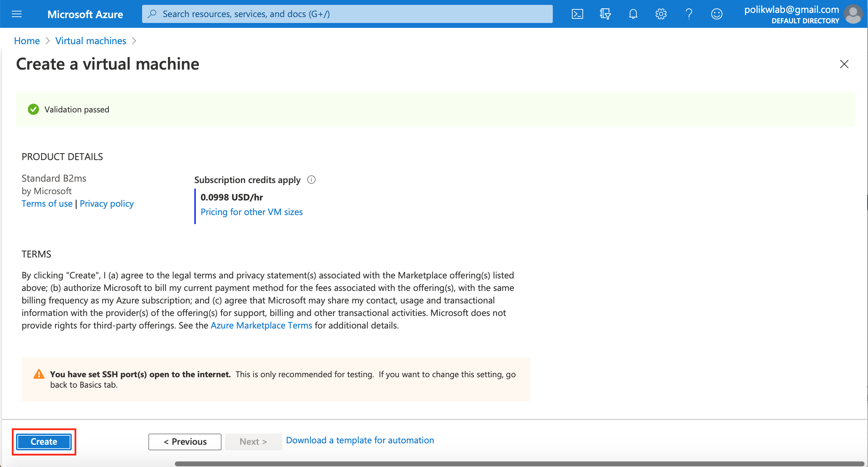Open Cloud Shell from top bar
Image resolution: width=868 pixels, height=467 pixels.
click(577, 14)
